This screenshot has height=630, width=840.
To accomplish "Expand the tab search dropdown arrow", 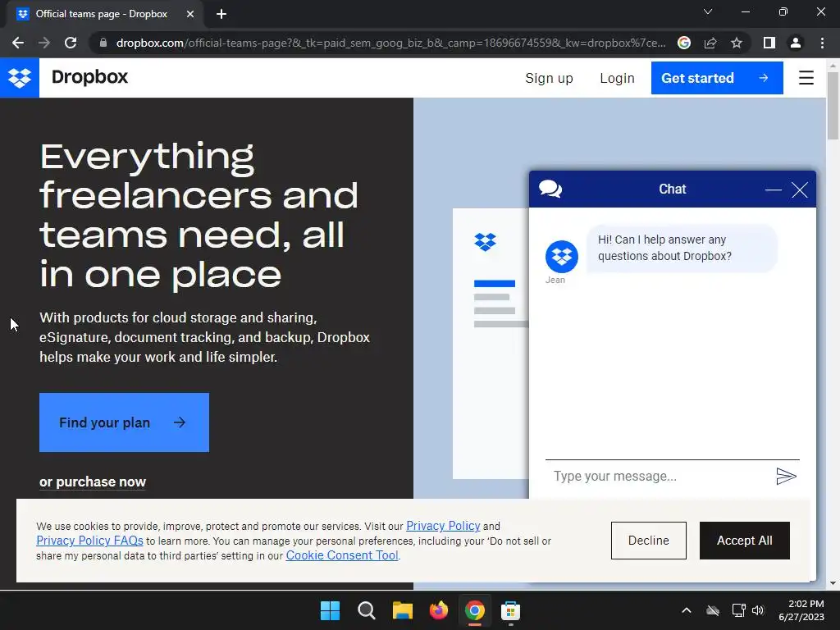I will coord(708,11).
